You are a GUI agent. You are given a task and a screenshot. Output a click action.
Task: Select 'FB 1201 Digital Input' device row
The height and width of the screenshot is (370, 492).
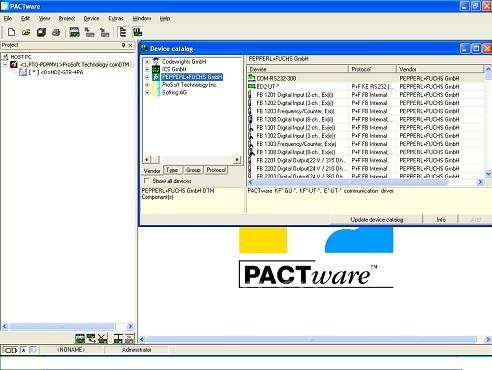tap(365, 95)
